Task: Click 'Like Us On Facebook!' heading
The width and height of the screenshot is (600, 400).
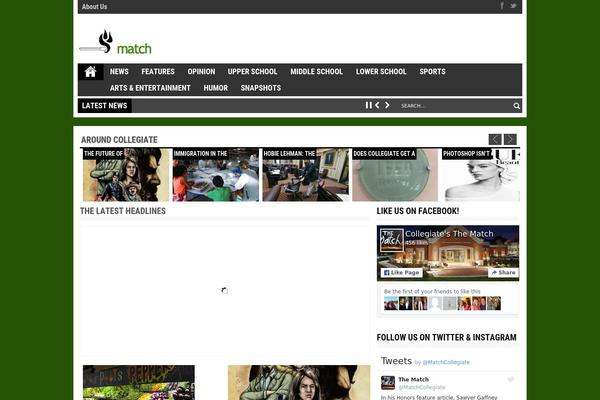Action: pos(418,211)
